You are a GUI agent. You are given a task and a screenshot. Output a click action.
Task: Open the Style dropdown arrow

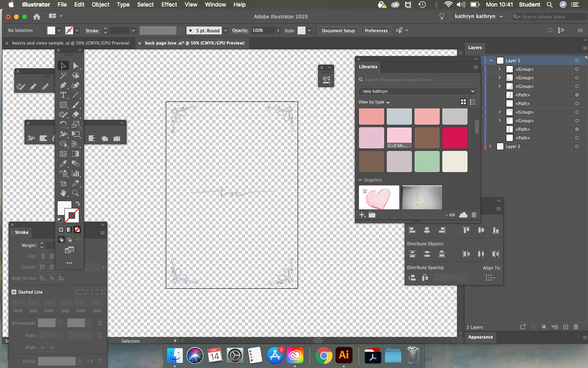(x=310, y=31)
